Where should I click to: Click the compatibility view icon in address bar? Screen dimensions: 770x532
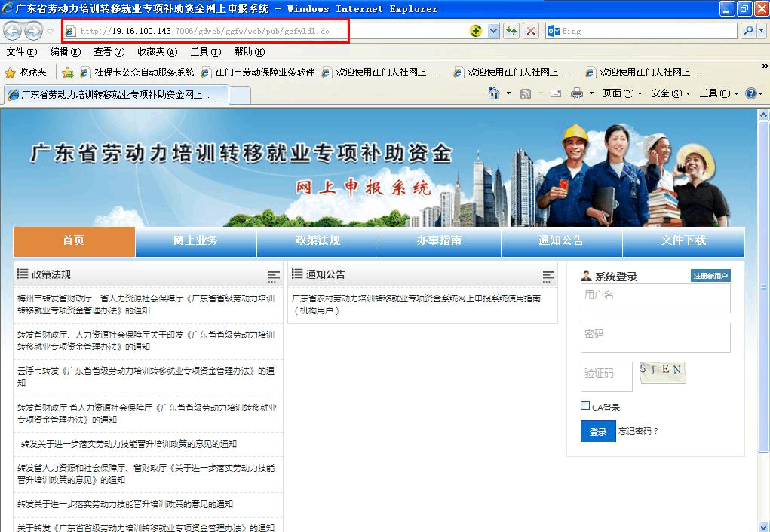(x=476, y=31)
